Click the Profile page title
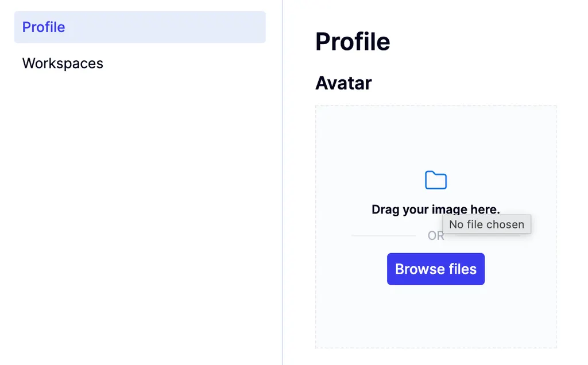Screen dimensions: 588x365 pyautogui.click(x=353, y=41)
